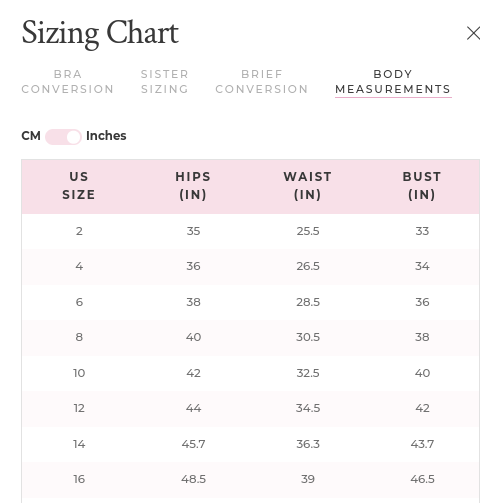This screenshot has width=499, height=503.
Task: Click the Bust (IN) column header
Action: [x=422, y=186]
